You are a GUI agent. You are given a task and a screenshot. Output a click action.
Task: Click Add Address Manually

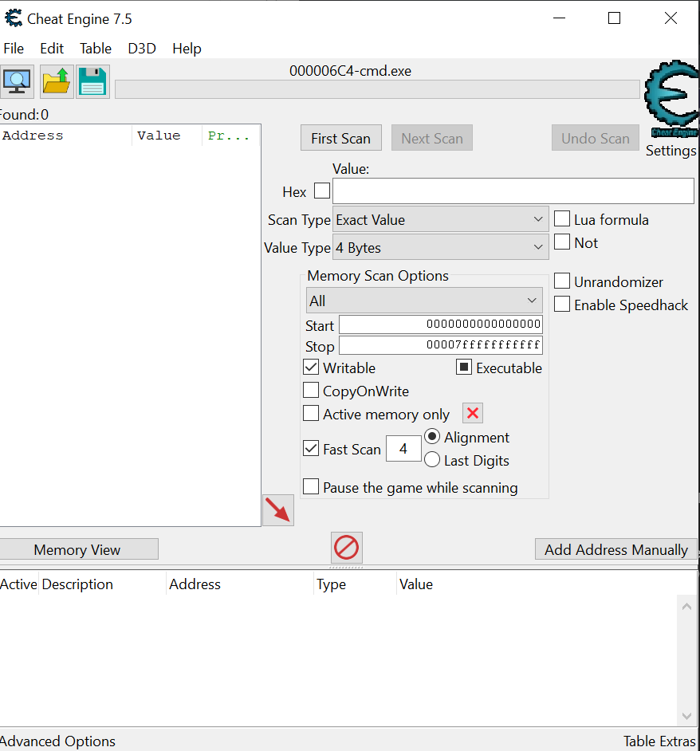tap(616, 549)
